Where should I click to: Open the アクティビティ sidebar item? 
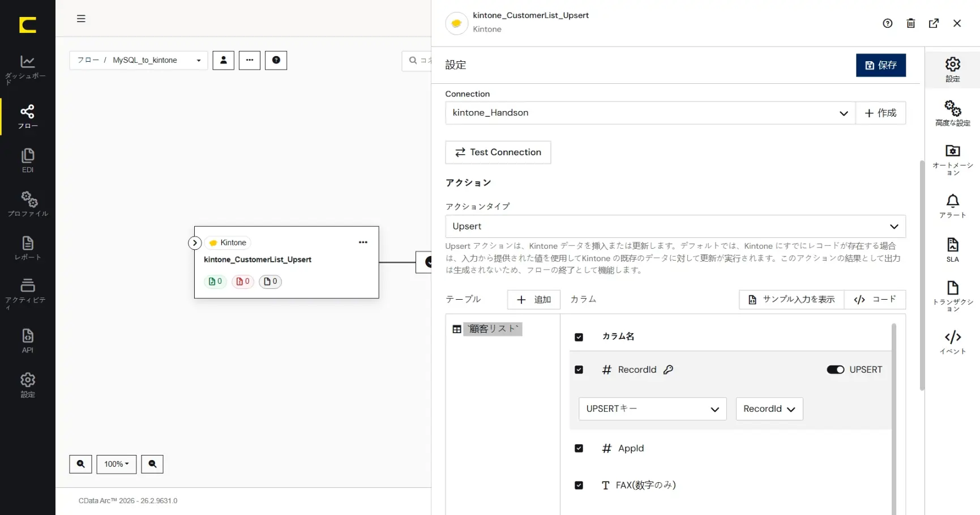[x=27, y=294]
